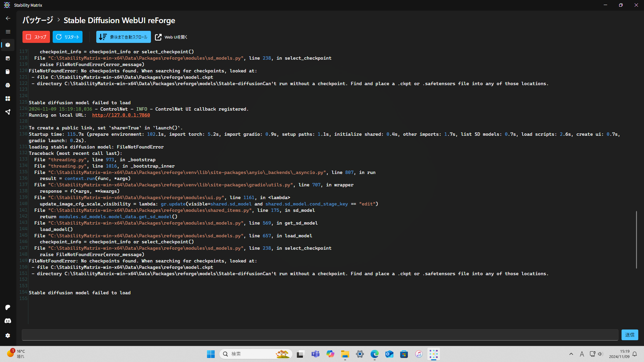The image size is (644, 362).
Task: Open the notifications bell
Action: [x=635, y=354]
